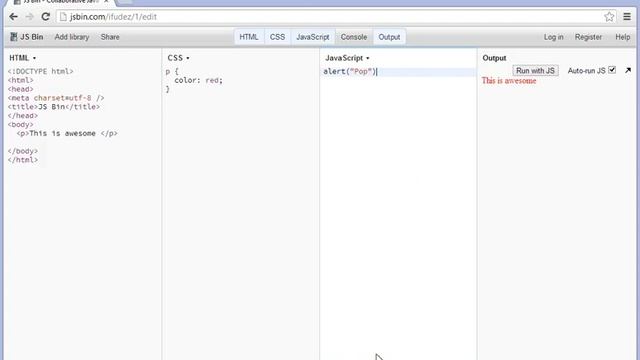Click the Run with JS button

535,71
